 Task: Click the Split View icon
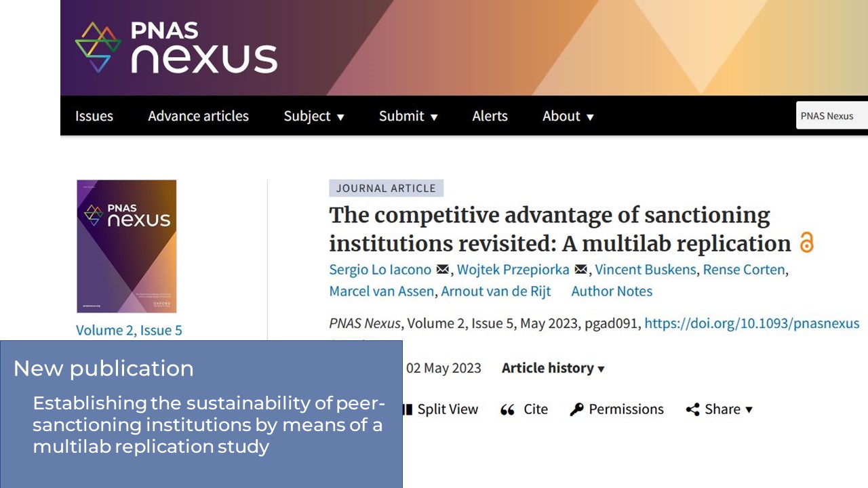408,409
